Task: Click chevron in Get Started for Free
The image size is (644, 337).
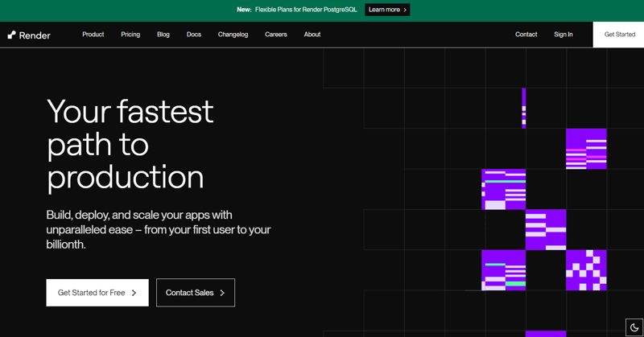Action: pos(134,293)
